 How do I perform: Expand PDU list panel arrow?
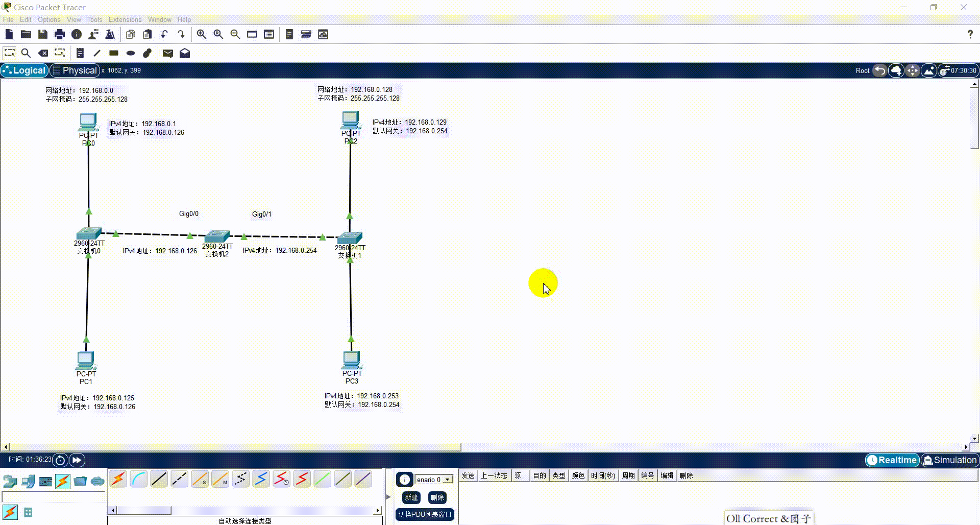point(388,496)
